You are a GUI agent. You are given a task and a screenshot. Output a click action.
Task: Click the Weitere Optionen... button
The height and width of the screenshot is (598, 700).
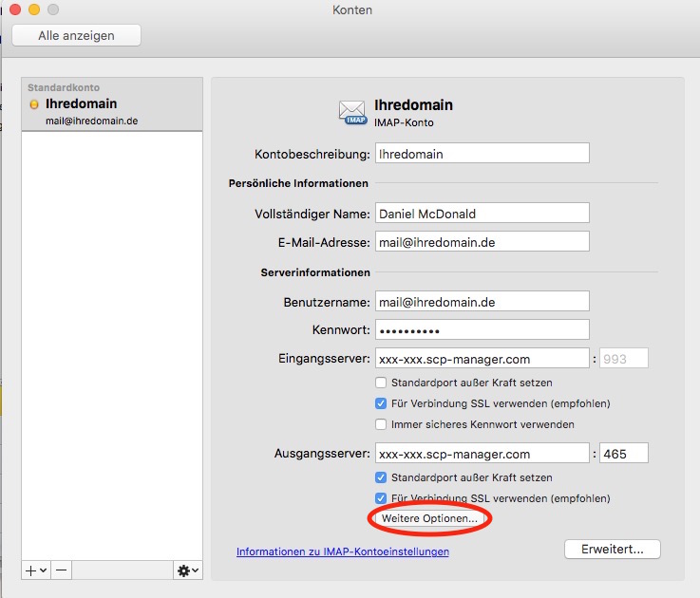point(429,519)
